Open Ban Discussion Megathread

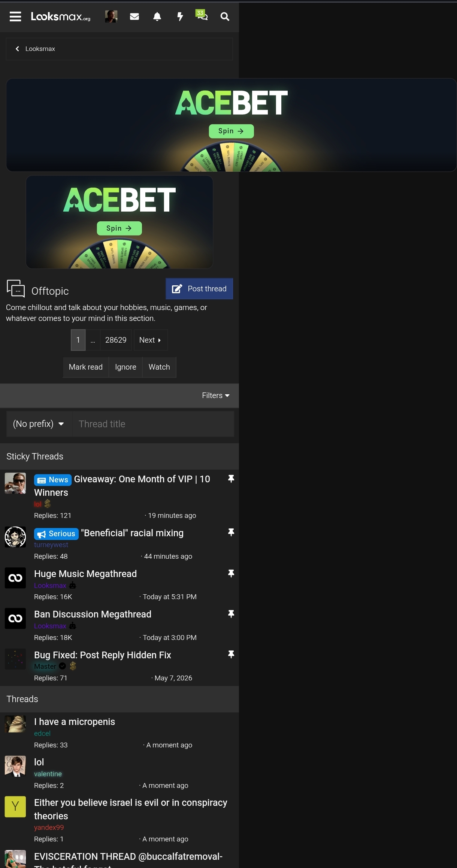point(93,614)
